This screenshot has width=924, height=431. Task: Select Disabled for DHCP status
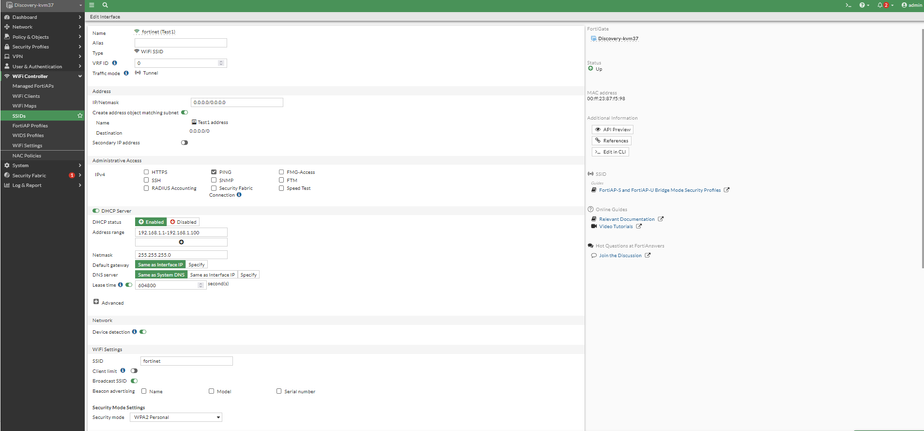click(183, 222)
